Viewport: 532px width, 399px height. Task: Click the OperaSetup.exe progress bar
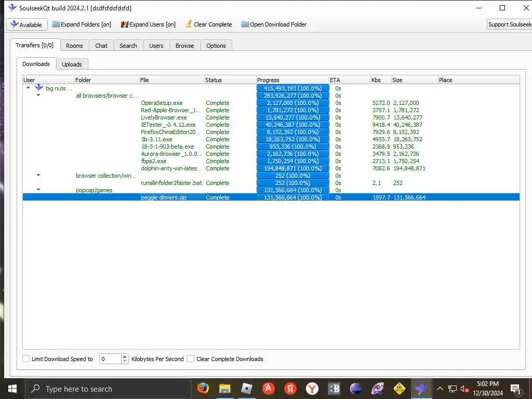tap(293, 103)
